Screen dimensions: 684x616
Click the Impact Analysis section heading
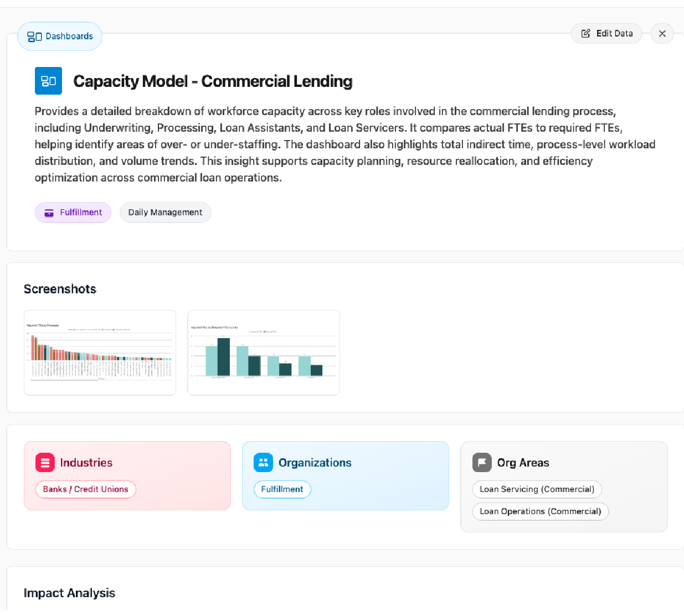pyautogui.click(x=69, y=593)
